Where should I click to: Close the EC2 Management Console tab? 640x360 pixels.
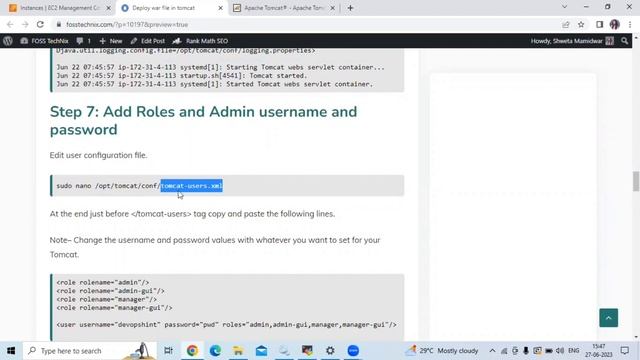(109, 8)
